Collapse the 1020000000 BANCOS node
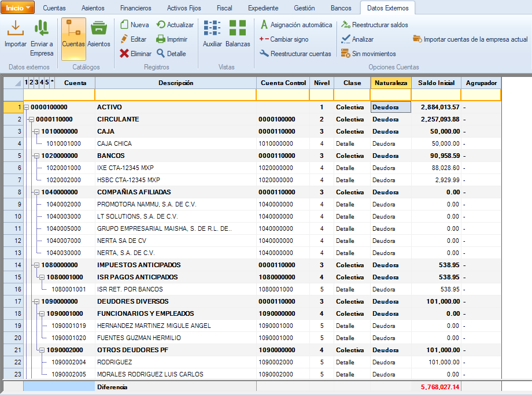 coord(37,156)
